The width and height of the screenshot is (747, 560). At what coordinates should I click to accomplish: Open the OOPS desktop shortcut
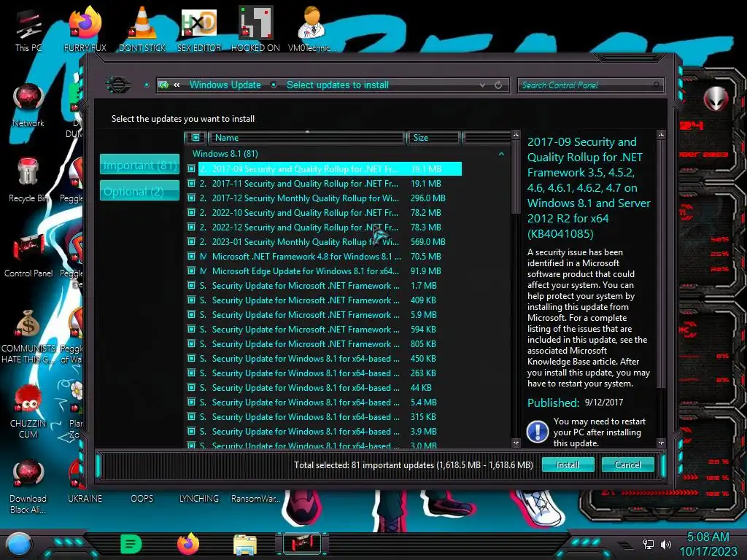[x=142, y=498]
